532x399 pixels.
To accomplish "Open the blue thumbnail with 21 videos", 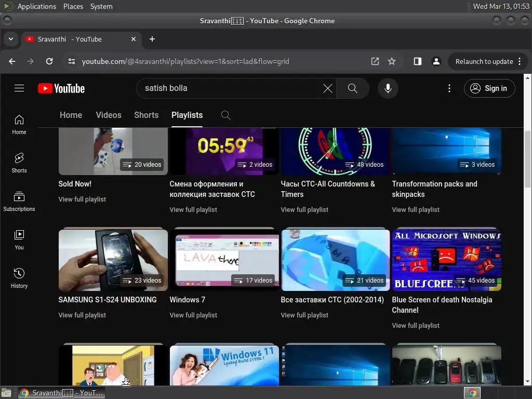I will point(336,260).
